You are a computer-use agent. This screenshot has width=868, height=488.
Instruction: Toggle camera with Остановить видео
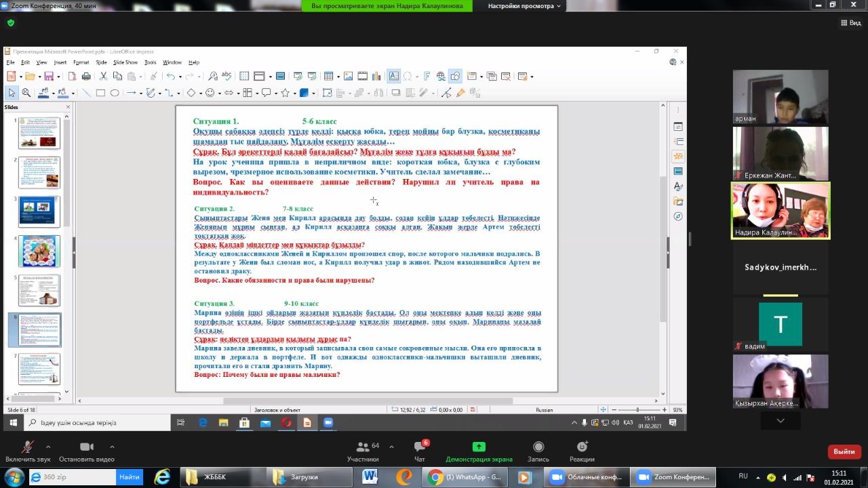click(86, 451)
